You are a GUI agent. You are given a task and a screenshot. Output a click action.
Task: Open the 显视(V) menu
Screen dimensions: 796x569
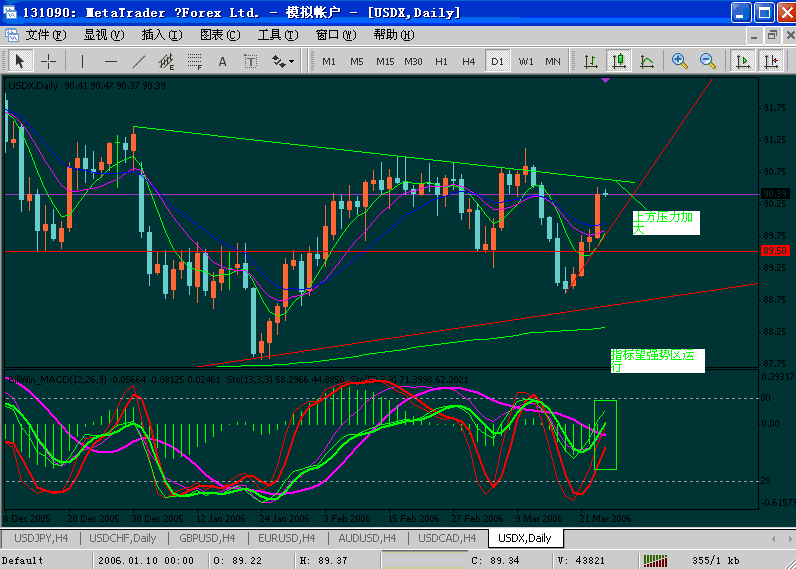(104, 35)
